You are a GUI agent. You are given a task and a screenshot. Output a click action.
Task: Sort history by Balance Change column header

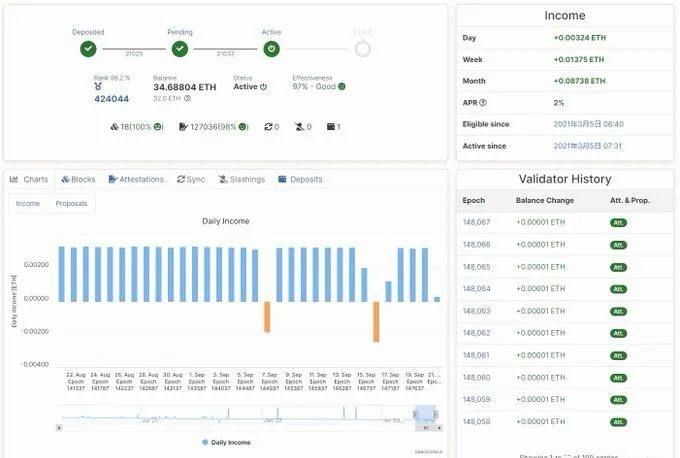click(545, 200)
